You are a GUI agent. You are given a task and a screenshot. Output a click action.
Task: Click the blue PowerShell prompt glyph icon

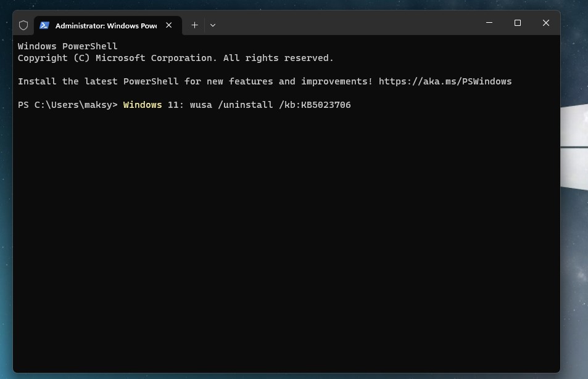(x=44, y=25)
